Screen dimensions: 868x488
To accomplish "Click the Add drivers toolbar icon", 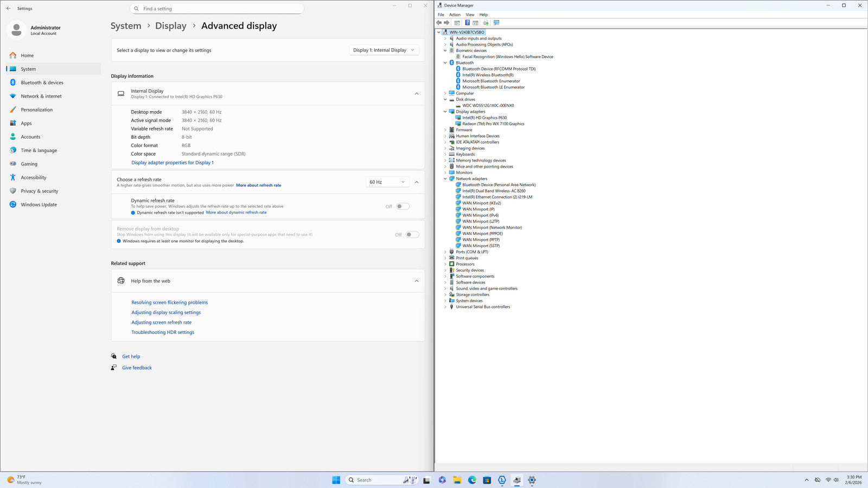I will (x=486, y=23).
